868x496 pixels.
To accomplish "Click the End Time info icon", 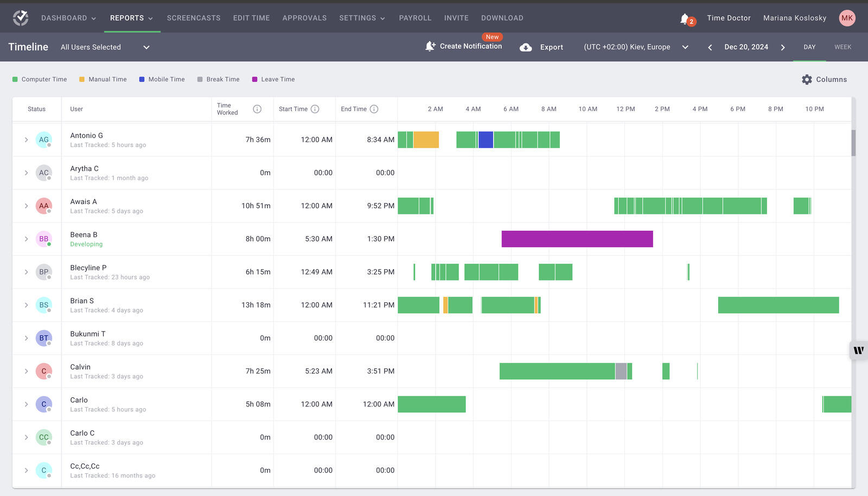I will 374,109.
